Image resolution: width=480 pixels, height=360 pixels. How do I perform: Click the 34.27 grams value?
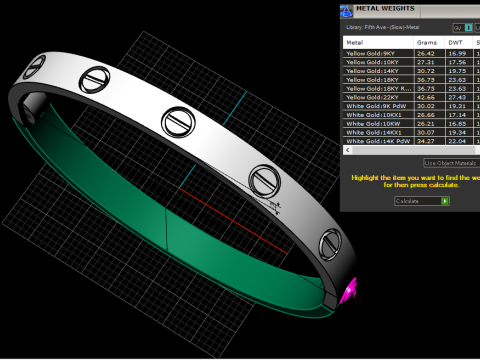pos(426,141)
